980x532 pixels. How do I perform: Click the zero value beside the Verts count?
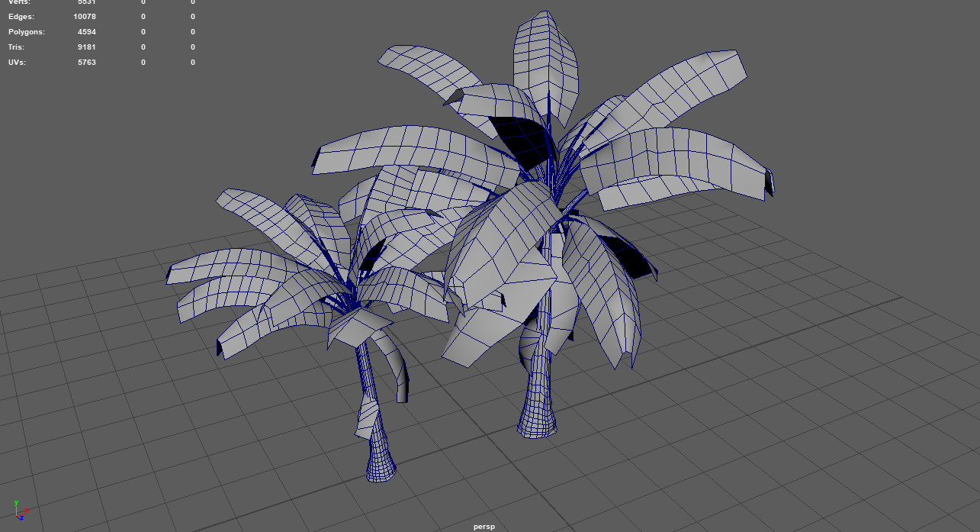point(143,2)
